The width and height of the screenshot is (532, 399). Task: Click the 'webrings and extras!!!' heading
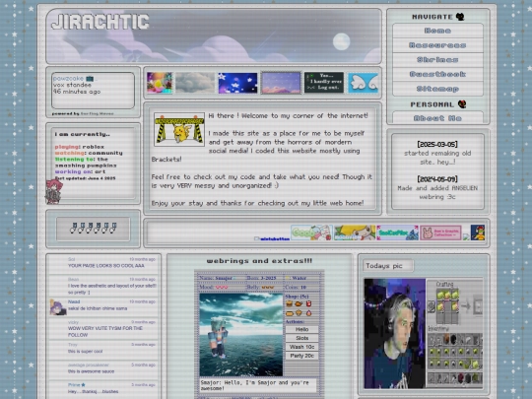[259, 261]
